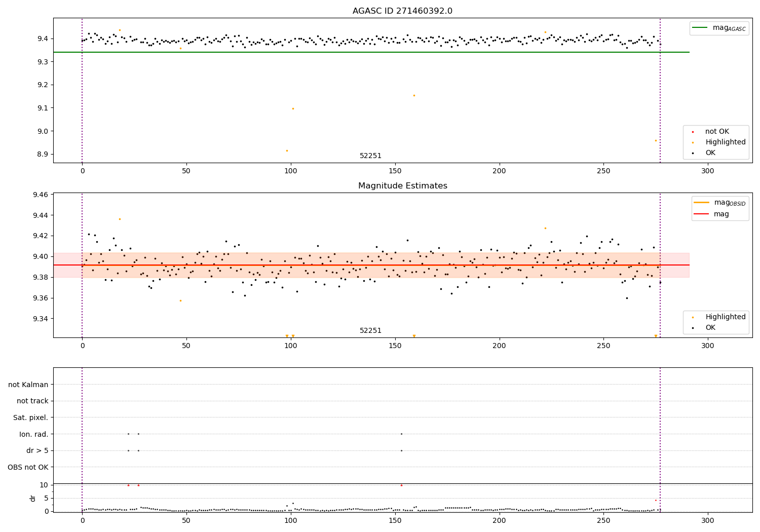Viewport: 760px width, 532px height.
Task: Click the "Ion. rad." row label
Action: click(34, 434)
